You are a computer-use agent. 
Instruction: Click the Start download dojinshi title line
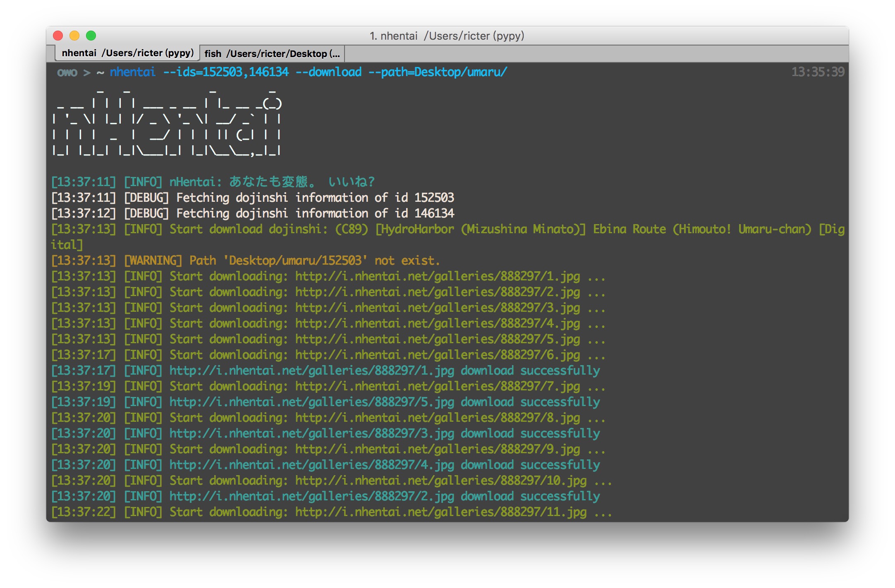coord(447,229)
